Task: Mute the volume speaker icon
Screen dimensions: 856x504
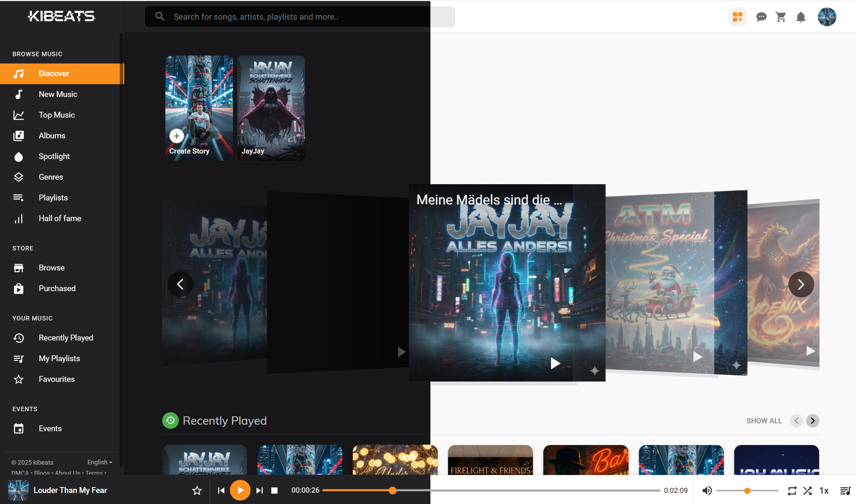Action: [x=707, y=491]
